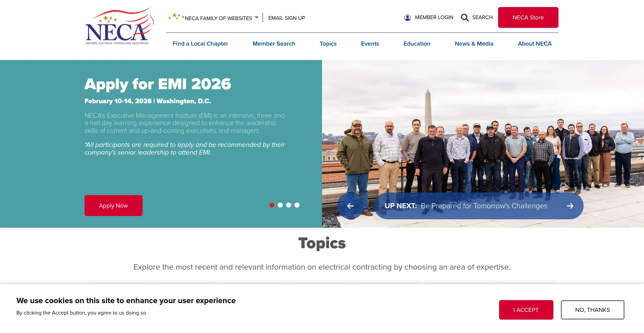The height and width of the screenshot is (333, 644).
Task: Select the third carousel dot
Action: tap(289, 205)
